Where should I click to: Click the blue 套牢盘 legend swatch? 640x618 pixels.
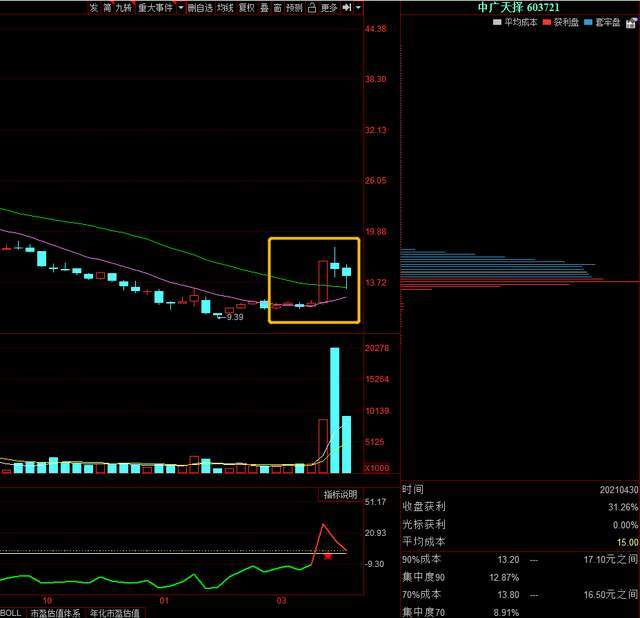click(x=588, y=22)
